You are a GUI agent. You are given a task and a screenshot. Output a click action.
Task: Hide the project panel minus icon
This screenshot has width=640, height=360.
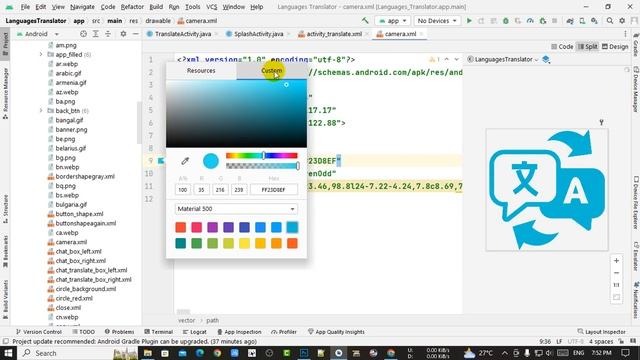[x=135, y=34]
